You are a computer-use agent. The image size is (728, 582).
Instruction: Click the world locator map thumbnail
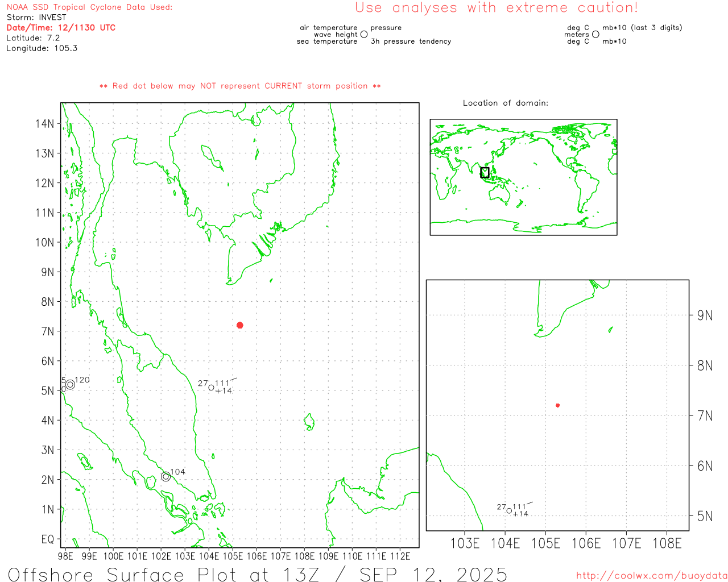point(523,177)
